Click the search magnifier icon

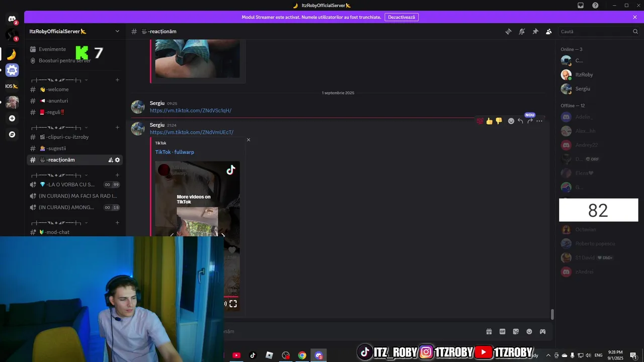coord(635,31)
